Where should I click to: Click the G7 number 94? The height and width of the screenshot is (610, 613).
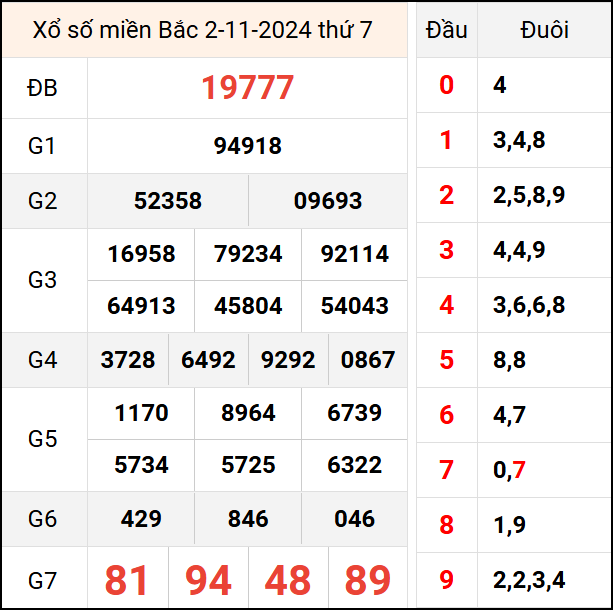pos(208,580)
